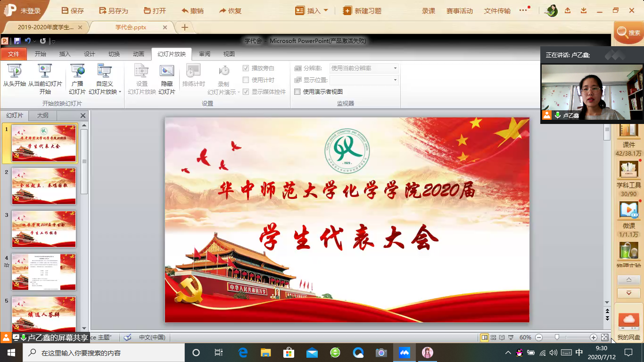Open 学科工具 subject tools sidebar icon

coord(628,171)
